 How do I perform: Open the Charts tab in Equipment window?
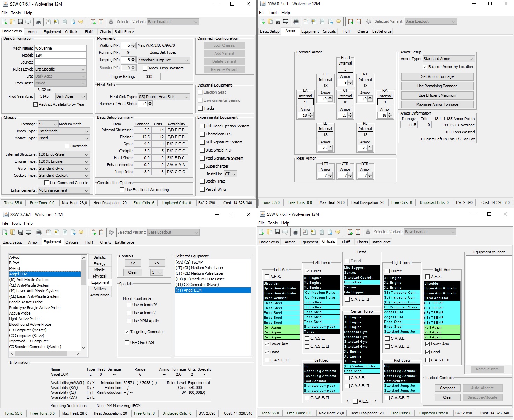coord(105,242)
